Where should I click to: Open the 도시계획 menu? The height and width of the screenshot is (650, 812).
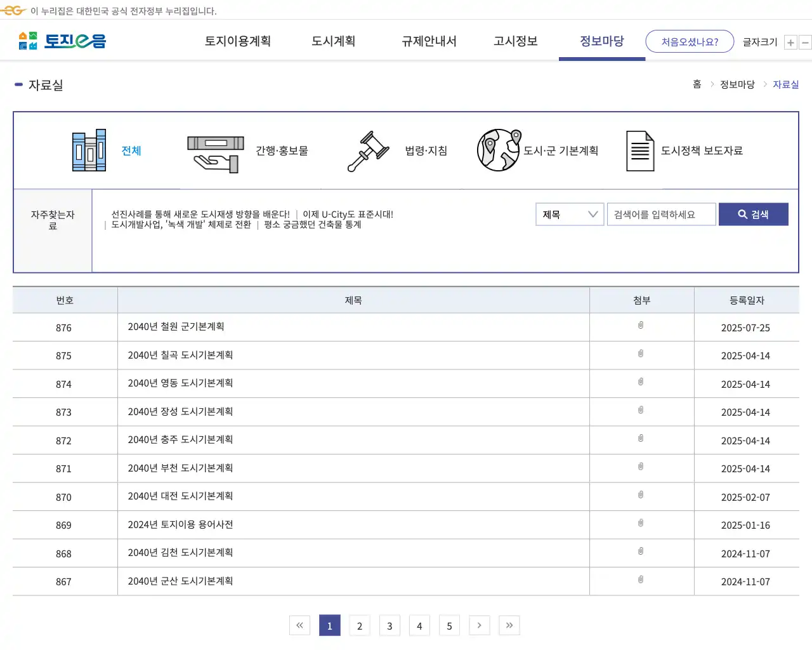(333, 41)
